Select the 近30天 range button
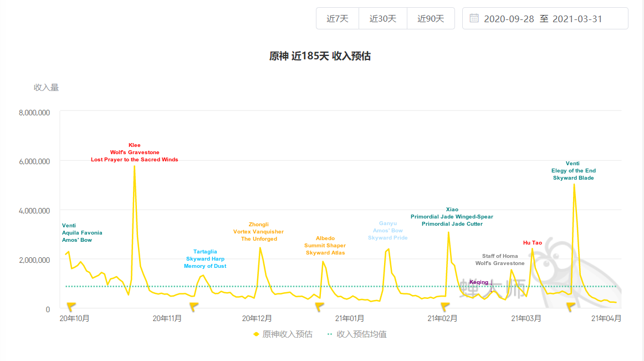Image resolution: width=644 pixels, height=361 pixels. 383,18
